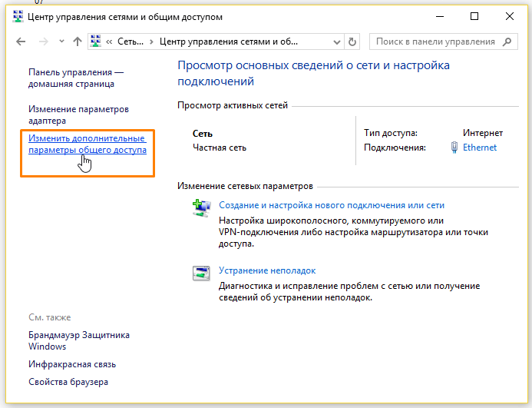
Task: Click the forward navigation arrow
Action: [x=44, y=41]
